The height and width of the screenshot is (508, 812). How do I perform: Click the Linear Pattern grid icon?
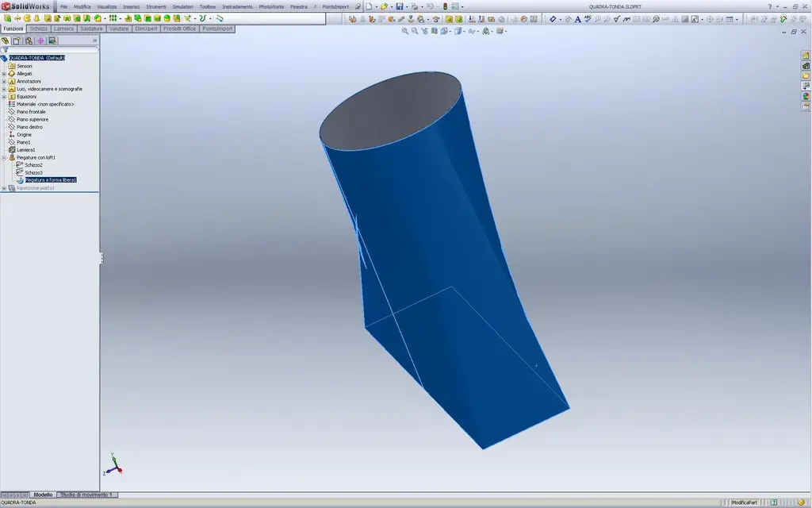coord(113,18)
